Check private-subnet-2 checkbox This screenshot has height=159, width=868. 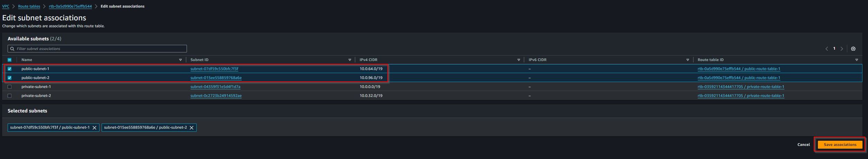(x=10, y=96)
